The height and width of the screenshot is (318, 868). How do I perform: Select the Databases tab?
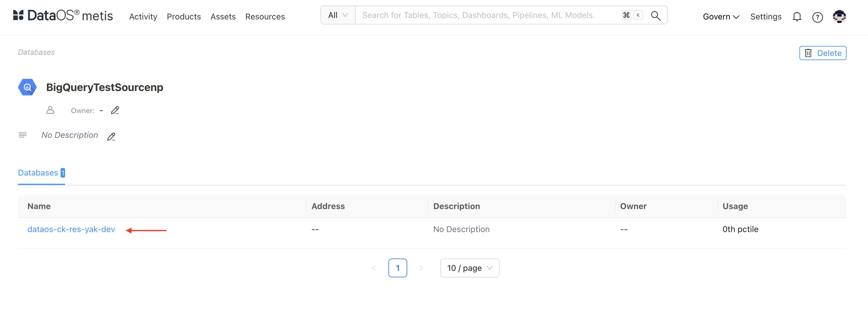[41, 173]
